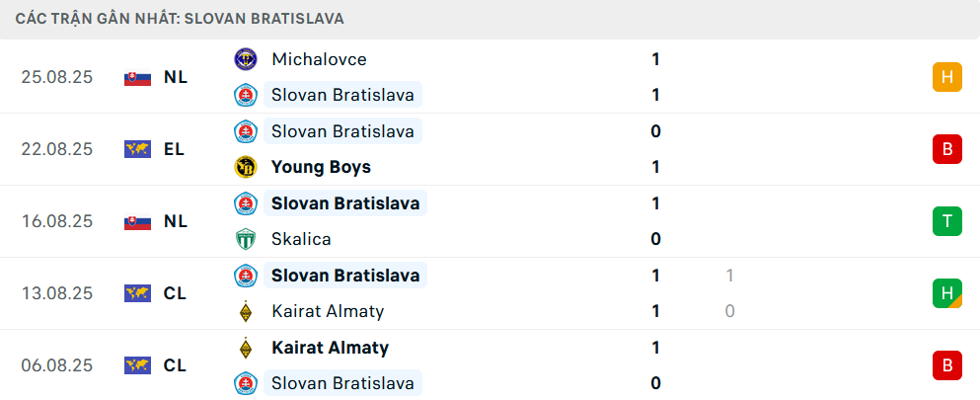Open the Young Boys team link
Image resolution: width=980 pixels, height=400 pixels.
pyautogui.click(x=321, y=167)
